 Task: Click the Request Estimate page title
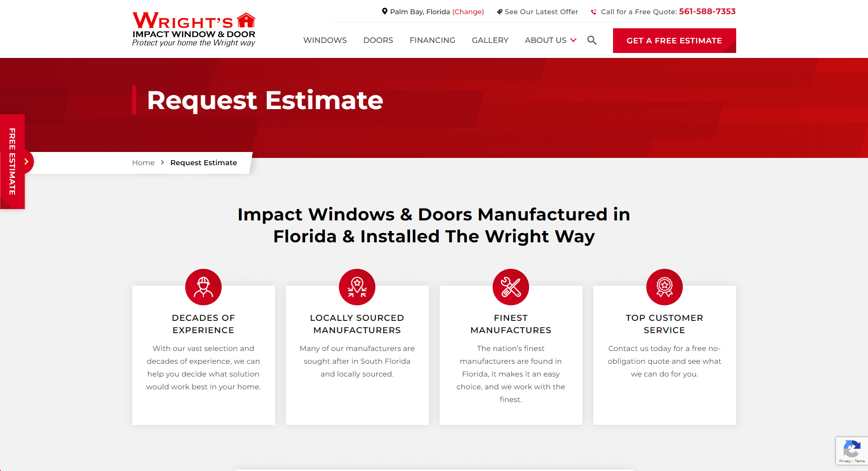pyautogui.click(x=265, y=100)
